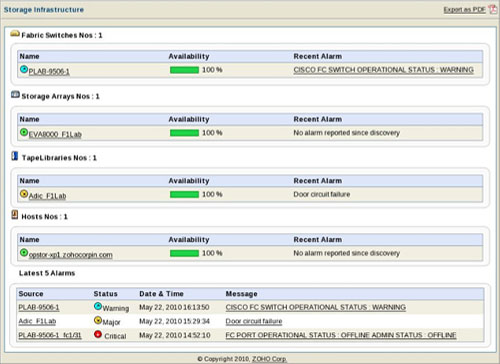This screenshot has width=500, height=364.
Task: Click the Major status label in alarms
Action: click(x=111, y=322)
